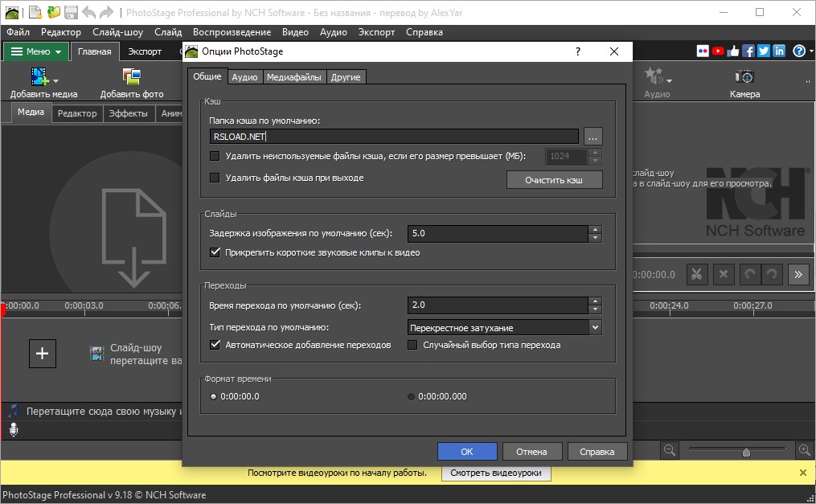Click the cache folder path field
The height and width of the screenshot is (504, 816).
[x=394, y=137]
